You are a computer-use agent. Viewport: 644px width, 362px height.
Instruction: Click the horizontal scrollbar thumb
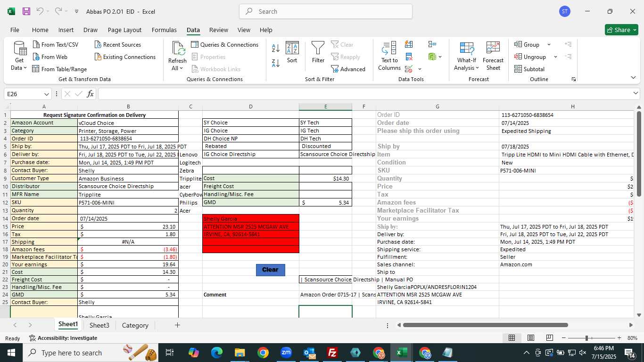click(485, 325)
